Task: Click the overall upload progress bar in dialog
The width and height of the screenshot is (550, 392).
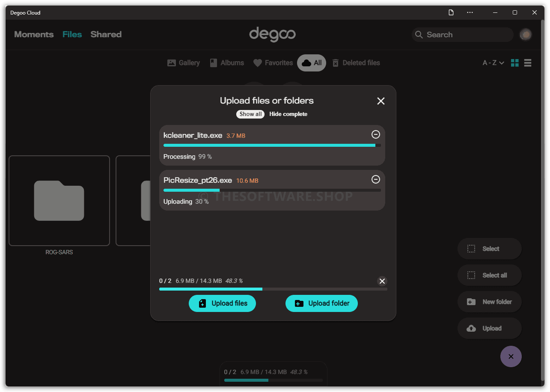Action: pos(273,289)
